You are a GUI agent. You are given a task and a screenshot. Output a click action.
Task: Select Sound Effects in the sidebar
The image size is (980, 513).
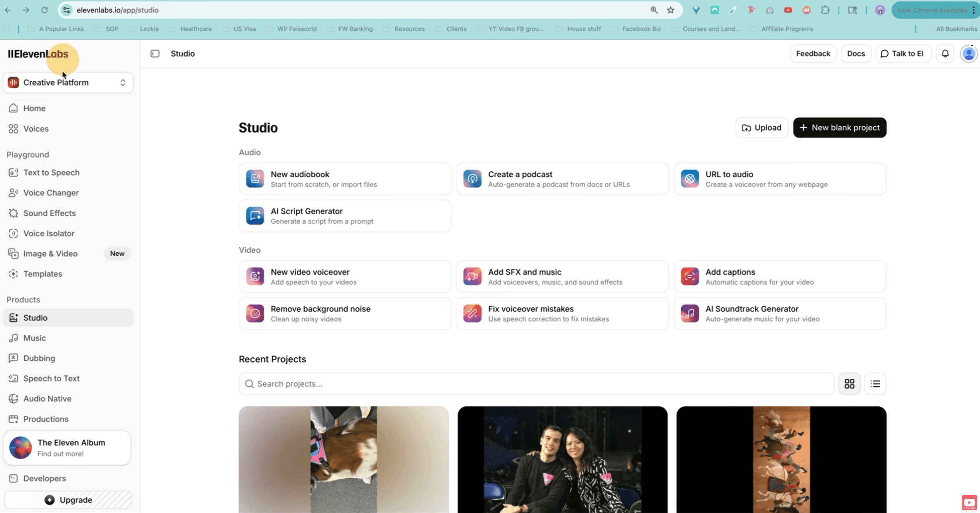click(x=68, y=213)
